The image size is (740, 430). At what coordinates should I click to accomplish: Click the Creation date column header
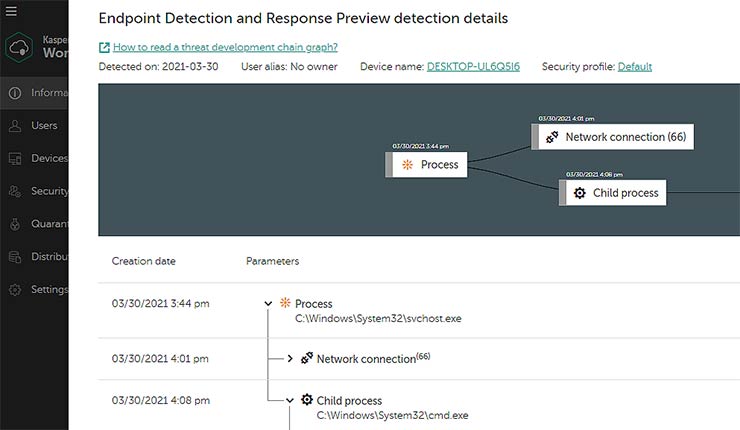pyautogui.click(x=143, y=261)
